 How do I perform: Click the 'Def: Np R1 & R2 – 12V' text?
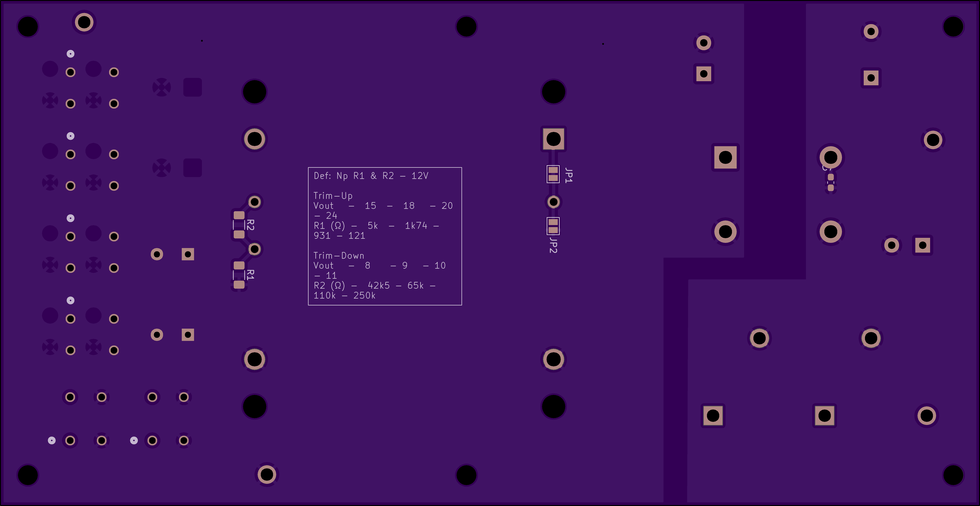pos(371,176)
